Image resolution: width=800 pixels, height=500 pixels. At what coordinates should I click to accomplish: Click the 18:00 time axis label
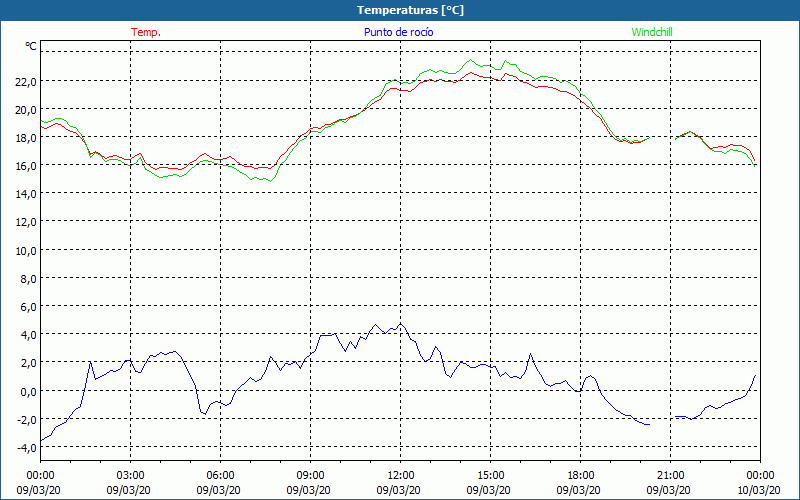tap(581, 476)
